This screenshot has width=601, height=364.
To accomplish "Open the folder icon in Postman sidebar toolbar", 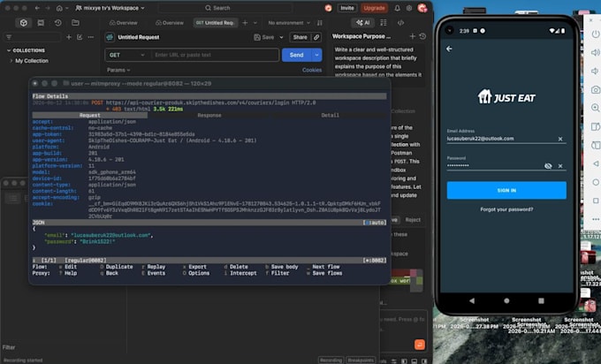I will [x=75, y=23].
